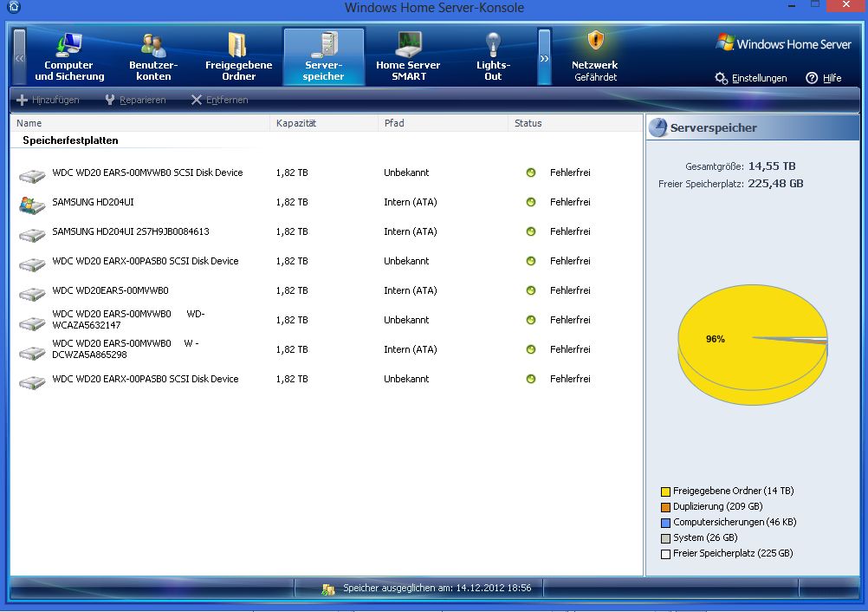Screen dimensions: 868x612
Task: Select the disk name SAMSUNG HD204UI 2S7H9JB0084613
Action: [131, 231]
